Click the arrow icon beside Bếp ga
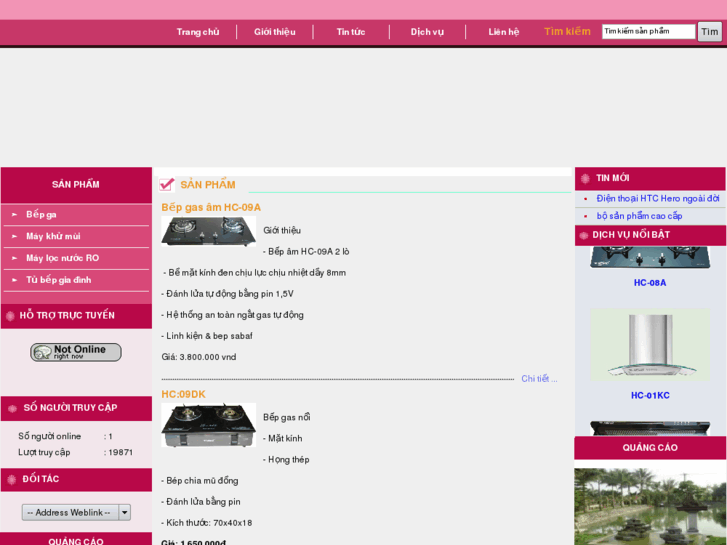This screenshot has height=545, width=727. coord(14,214)
